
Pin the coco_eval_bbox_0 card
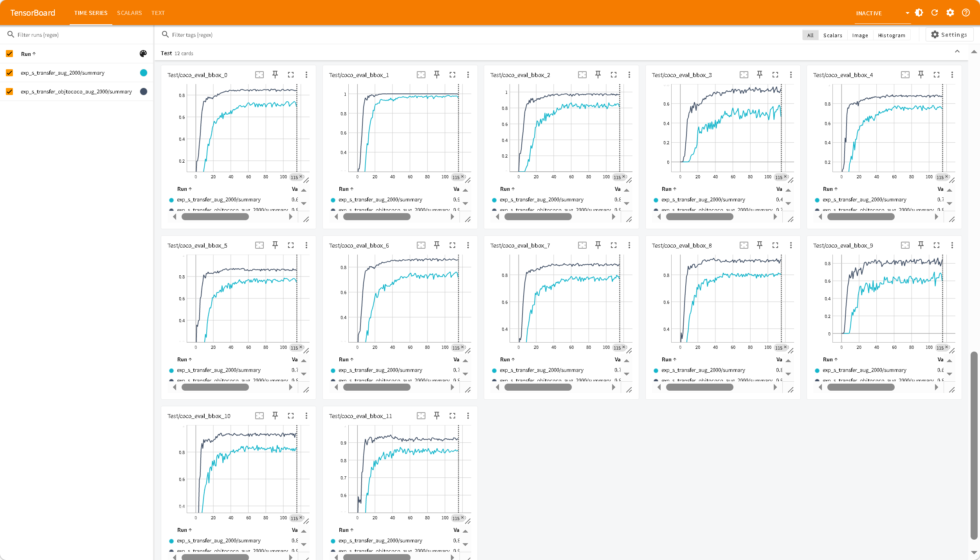tap(275, 75)
